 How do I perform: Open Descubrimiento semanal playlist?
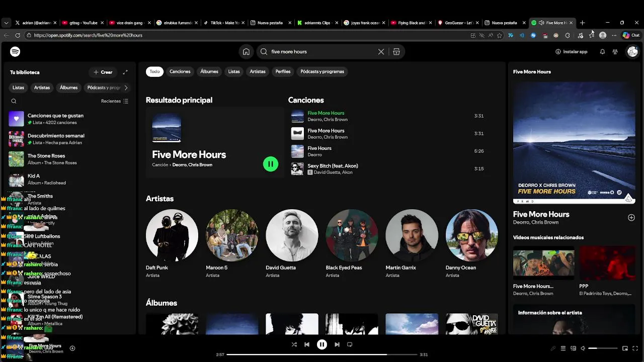[x=69, y=139]
